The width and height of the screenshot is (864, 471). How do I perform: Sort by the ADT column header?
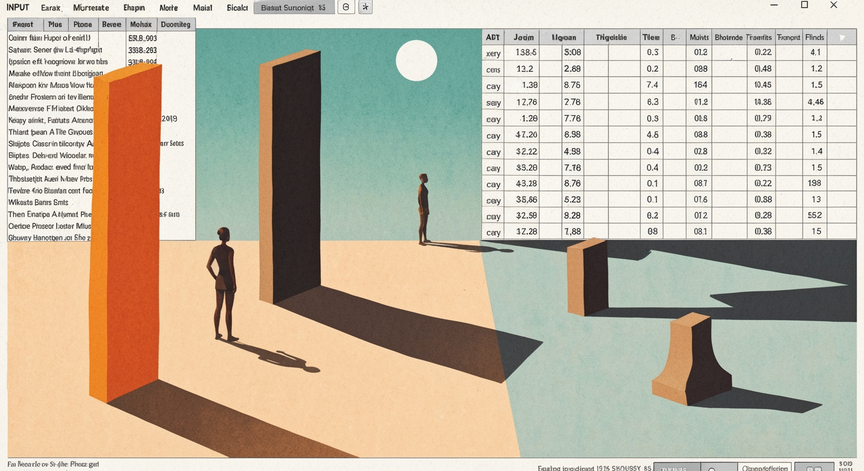click(493, 37)
